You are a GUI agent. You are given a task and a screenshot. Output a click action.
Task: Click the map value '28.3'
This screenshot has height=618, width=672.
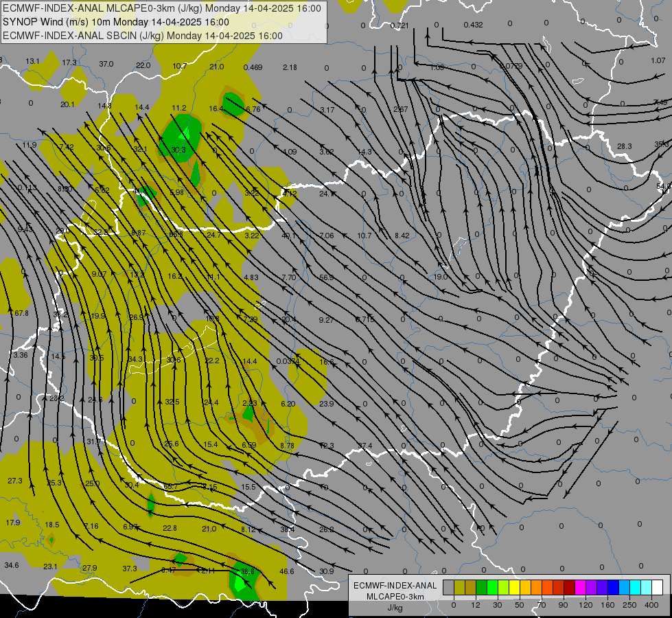click(x=625, y=146)
